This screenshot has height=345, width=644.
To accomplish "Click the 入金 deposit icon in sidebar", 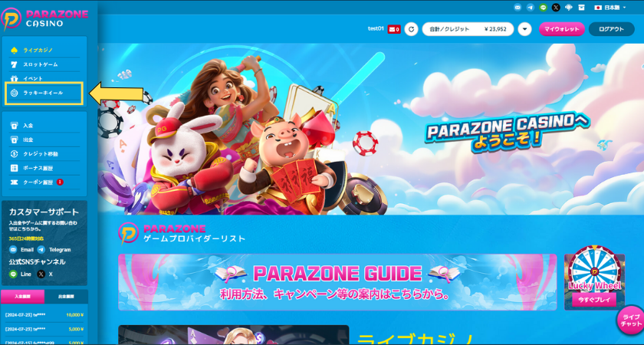I will pyautogui.click(x=15, y=126).
